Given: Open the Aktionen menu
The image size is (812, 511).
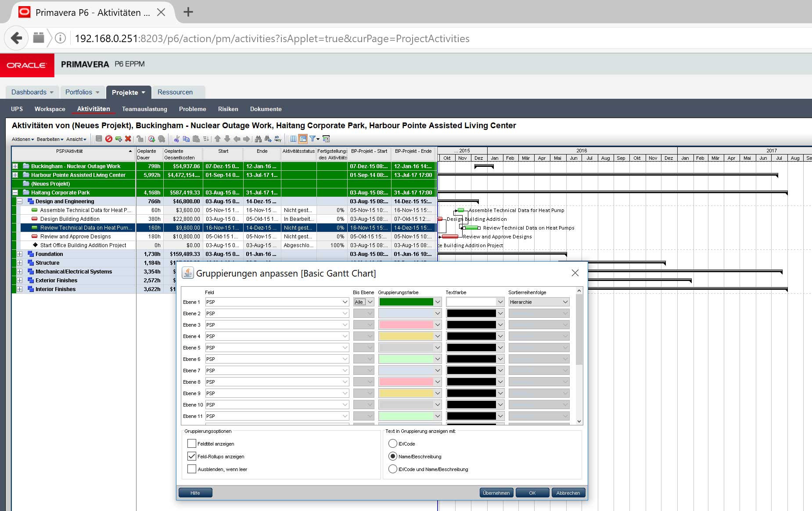Looking at the screenshot, I should click(x=23, y=139).
